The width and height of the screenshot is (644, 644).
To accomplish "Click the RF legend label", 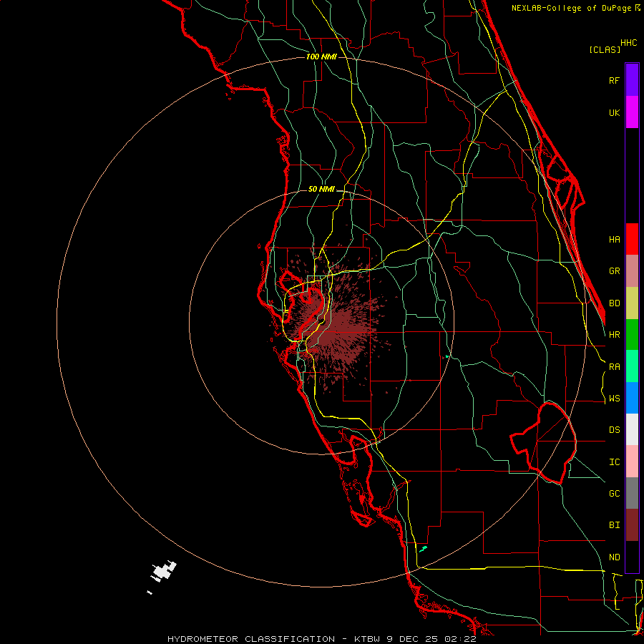I will 614,80.
